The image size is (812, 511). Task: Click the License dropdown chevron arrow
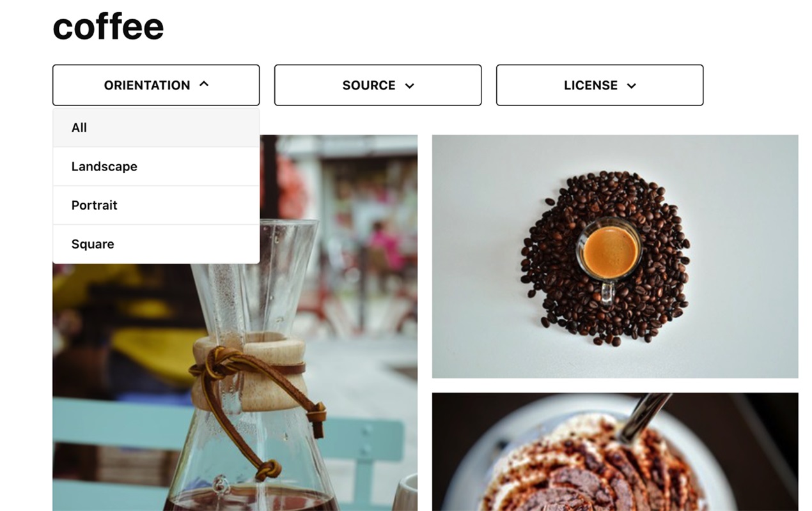[x=632, y=86]
